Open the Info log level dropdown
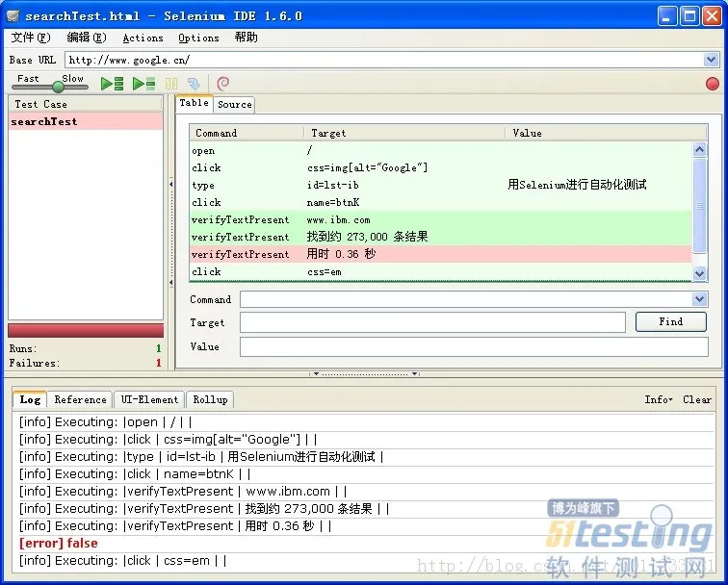 click(x=659, y=399)
